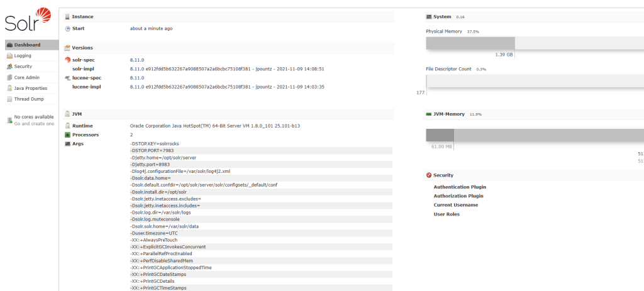Go to Core Admin page

(26, 77)
